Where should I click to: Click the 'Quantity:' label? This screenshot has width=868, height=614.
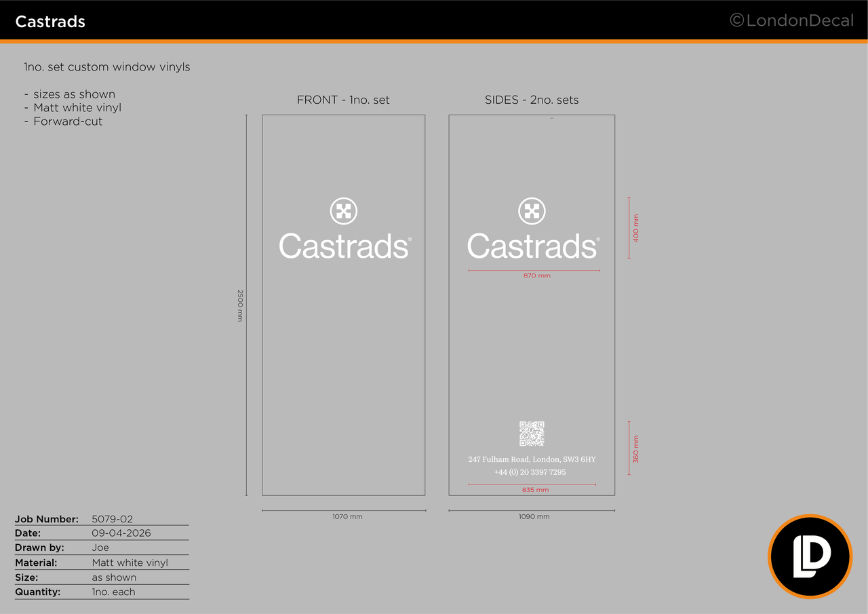pyautogui.click(x=38, y=592)
